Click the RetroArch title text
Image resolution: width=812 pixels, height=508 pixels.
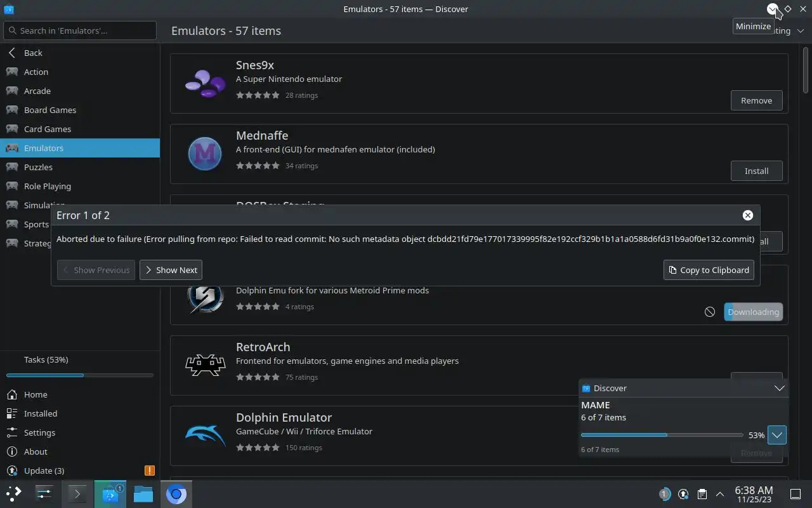pyautogui.click(x=263, y=347)
